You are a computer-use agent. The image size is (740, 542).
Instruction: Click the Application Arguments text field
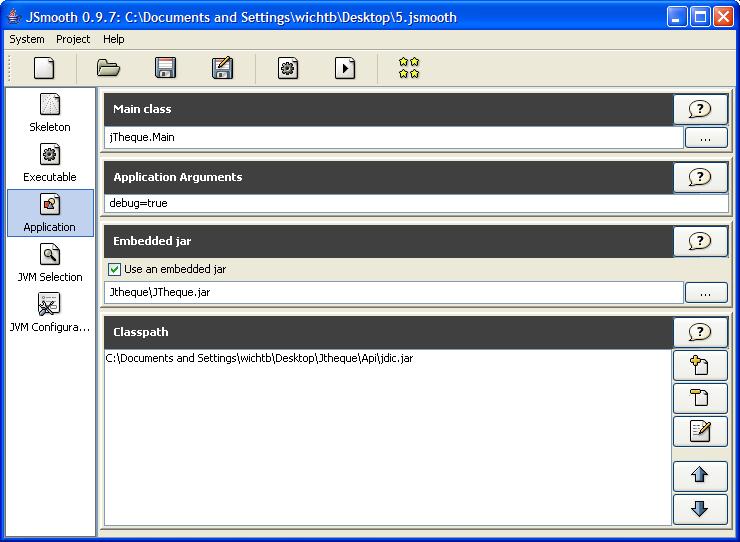click(x=416, y=203)
